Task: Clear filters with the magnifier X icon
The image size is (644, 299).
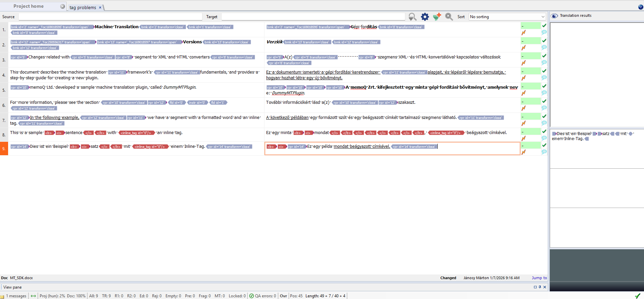Action: [449, 16]
